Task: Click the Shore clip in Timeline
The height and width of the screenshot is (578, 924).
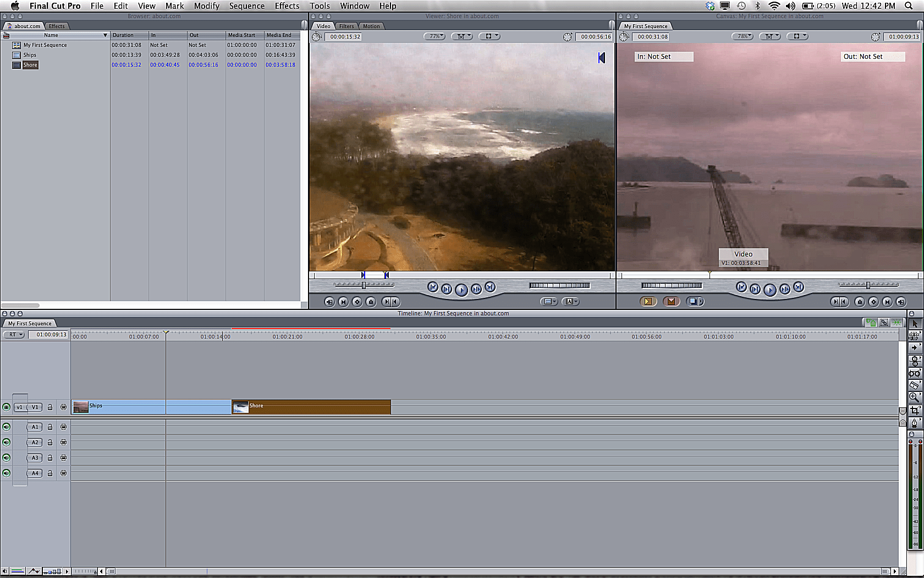Action: (311, 407)
